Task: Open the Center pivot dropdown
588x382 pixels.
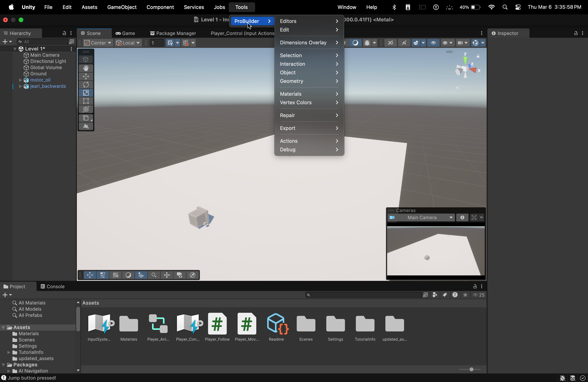Action: pos(98,43)
